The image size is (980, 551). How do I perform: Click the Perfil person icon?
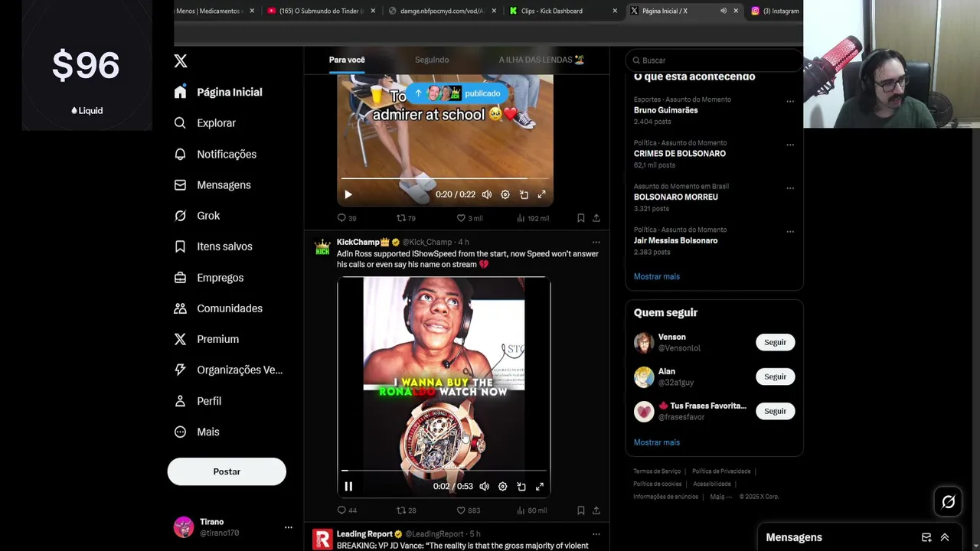180,401
